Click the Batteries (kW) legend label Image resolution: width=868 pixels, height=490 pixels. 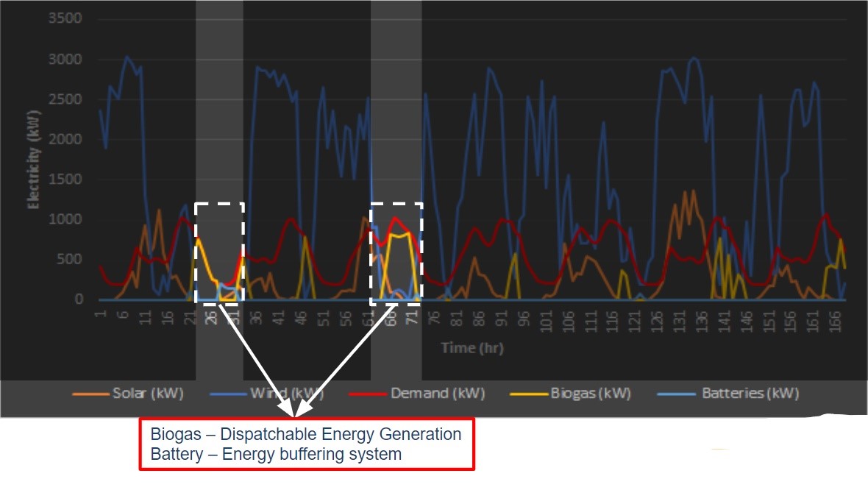750,393
